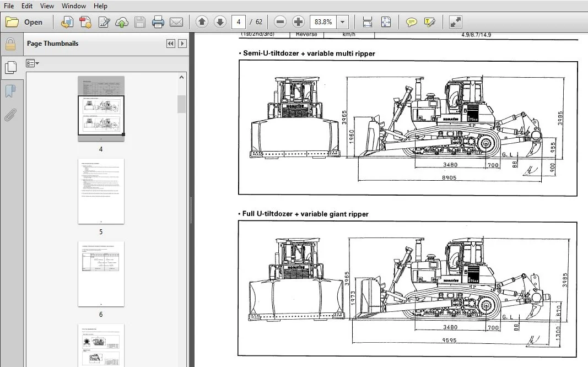
Task: Click the thumbnail label '5'
Action: point(100,231)
